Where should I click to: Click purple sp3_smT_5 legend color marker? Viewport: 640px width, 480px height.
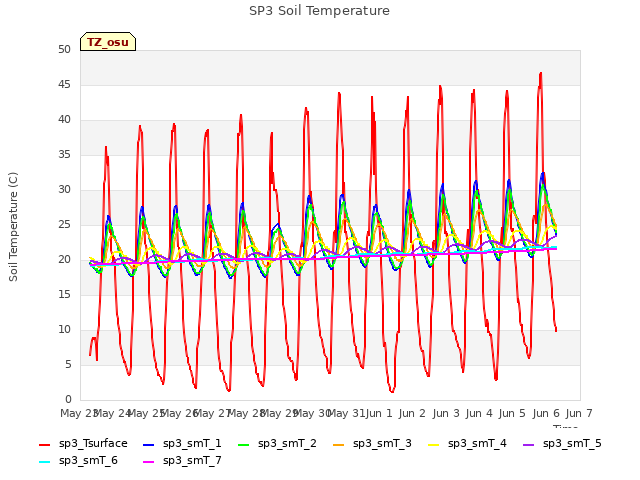529,444
